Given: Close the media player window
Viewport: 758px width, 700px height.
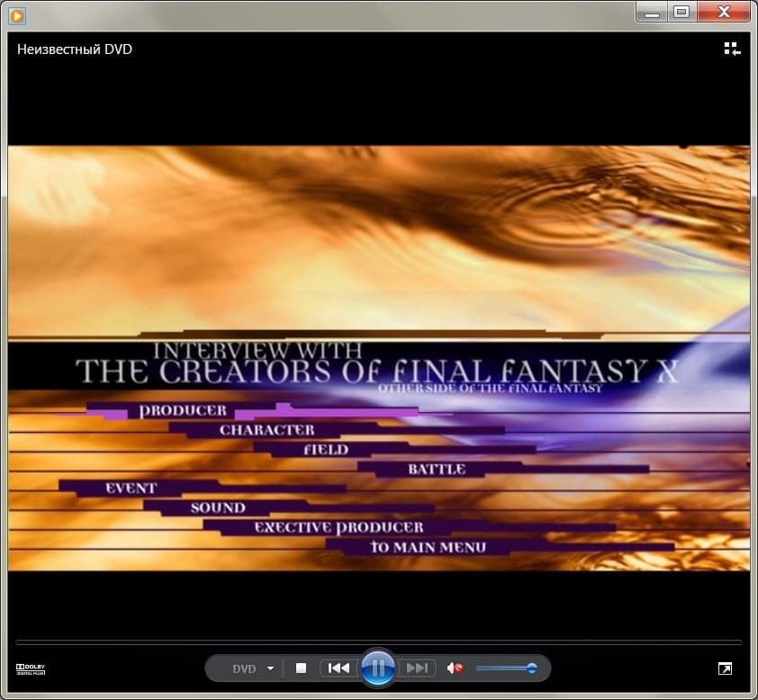Looking at the screenshot, I should click(724, 12).
